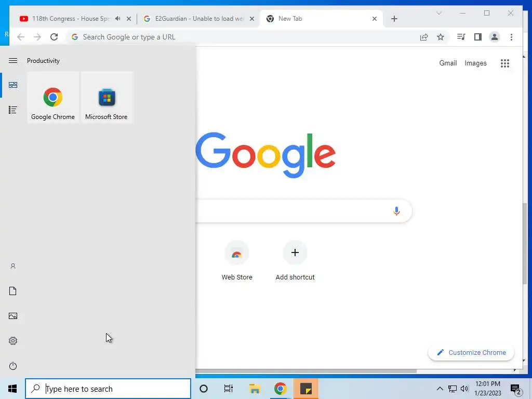This screenshot has width=532, height=399.
Task: Click the vertical page scrollbar
Action: point(525,243)
